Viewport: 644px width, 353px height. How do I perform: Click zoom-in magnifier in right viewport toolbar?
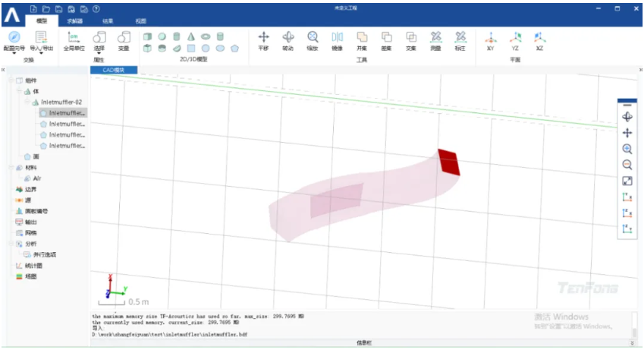[x=627, y=149]
